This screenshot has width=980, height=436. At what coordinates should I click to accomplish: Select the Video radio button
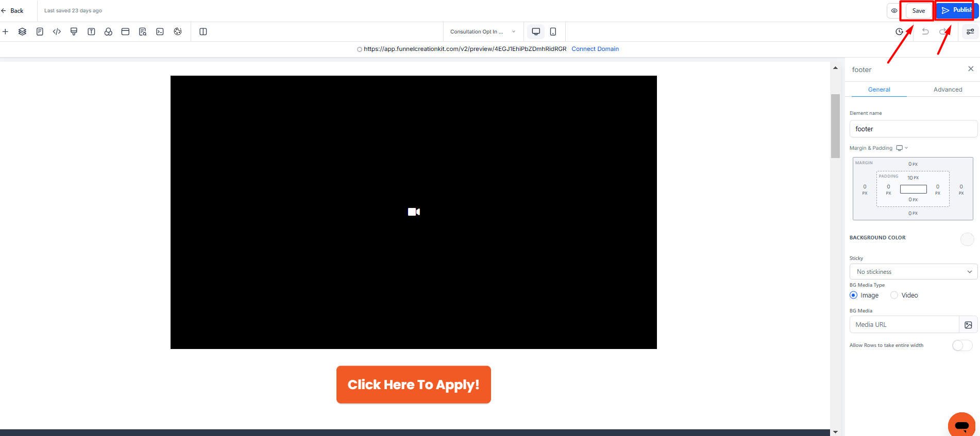click(894, 295)
